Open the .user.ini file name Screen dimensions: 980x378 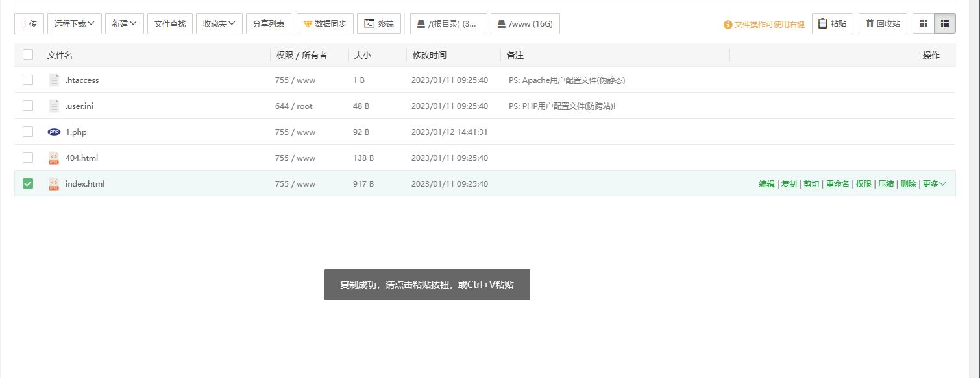pos(79,106)
